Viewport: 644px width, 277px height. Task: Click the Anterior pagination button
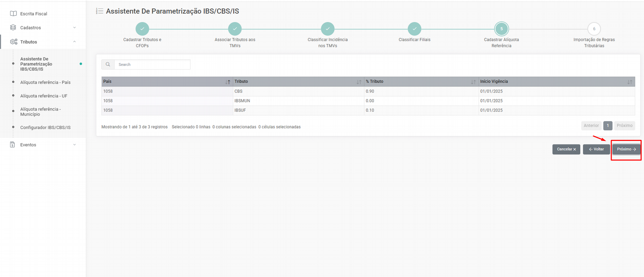point(591,126)
